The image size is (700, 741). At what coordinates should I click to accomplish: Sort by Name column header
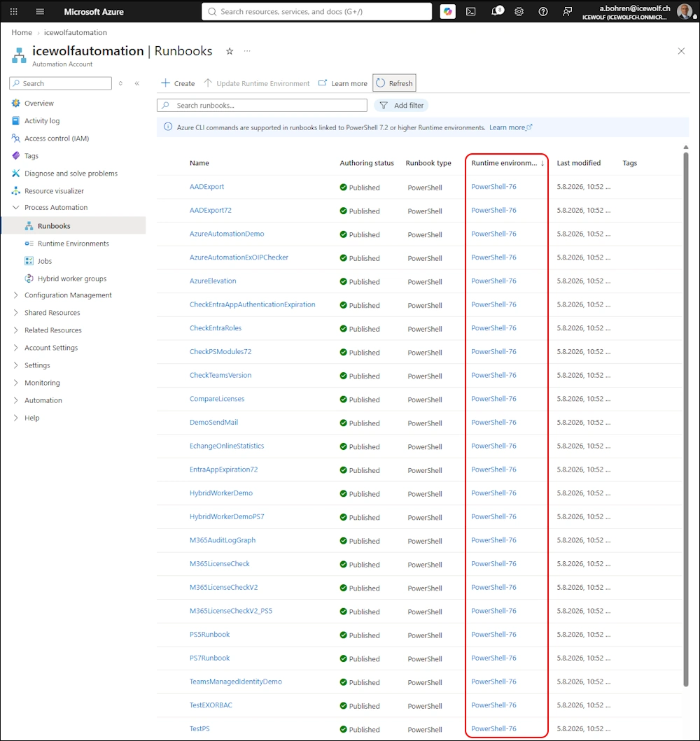click(x=199, y=163)
